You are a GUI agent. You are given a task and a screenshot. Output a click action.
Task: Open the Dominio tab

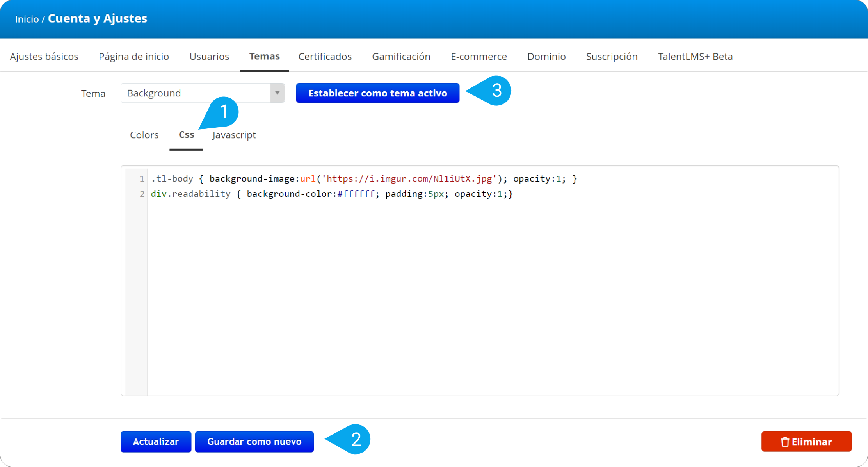[546, 56]
